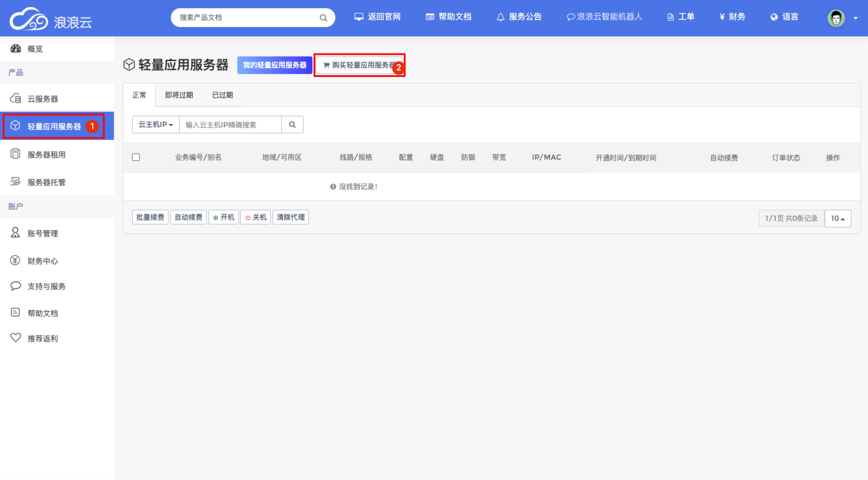Click the 浪浪云智能机器人 chat bubble icon
This screenshot has width=868, height=480.
(x=570, y=17)
